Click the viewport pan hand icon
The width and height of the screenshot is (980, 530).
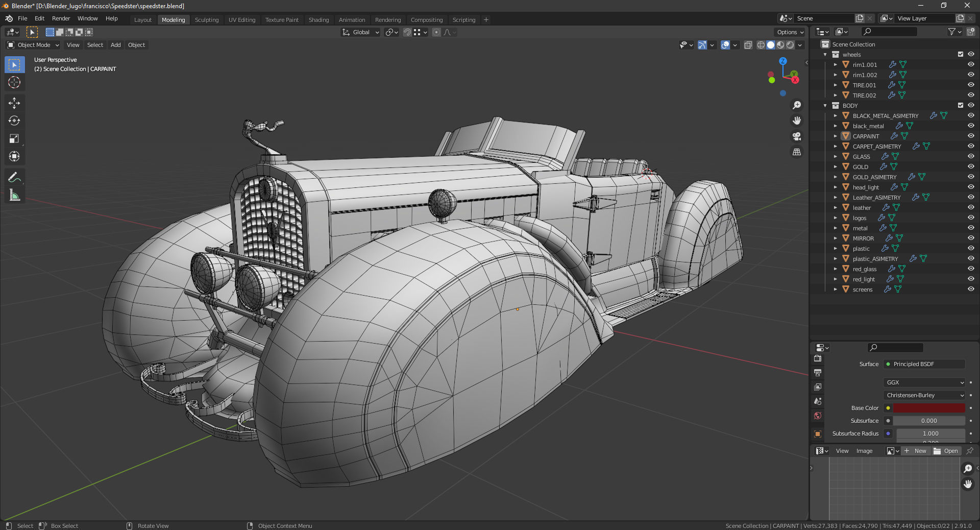796,121
